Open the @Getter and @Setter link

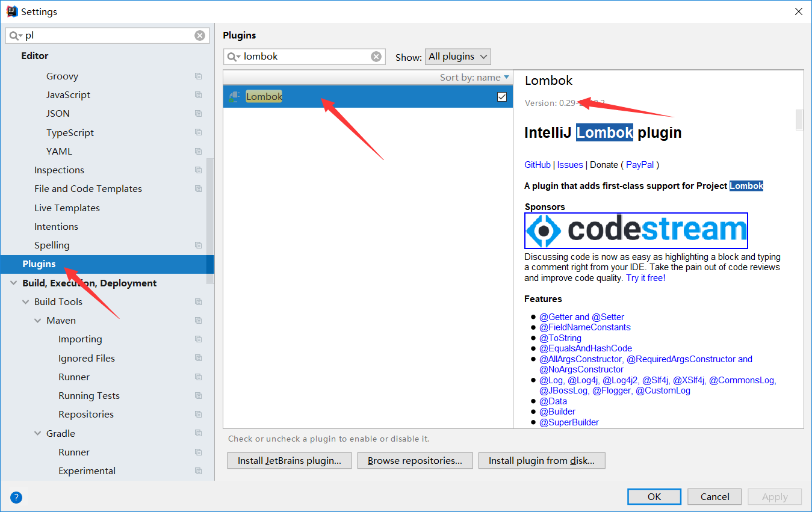point(581,317)
